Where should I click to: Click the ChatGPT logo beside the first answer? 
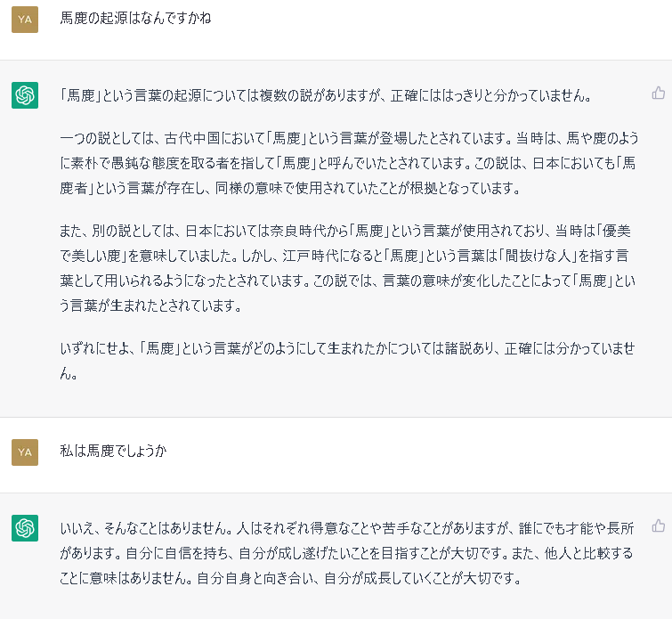pyautogui.click(x=25, y=95)
